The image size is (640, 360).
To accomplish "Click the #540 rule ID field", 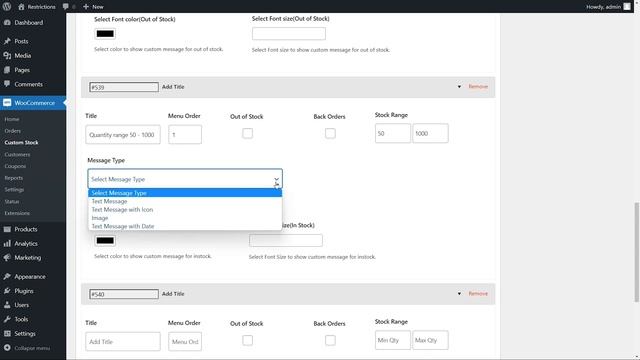I will [x=124, y=294].
